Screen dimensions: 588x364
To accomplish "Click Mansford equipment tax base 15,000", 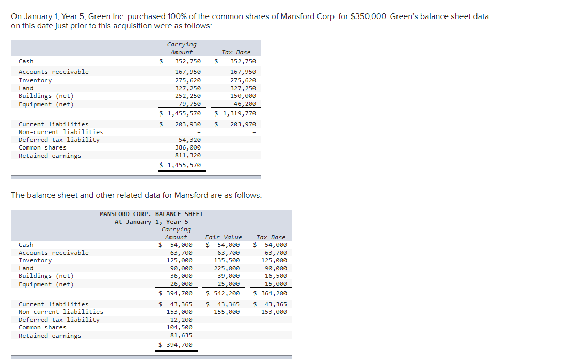I will point(276,284).
